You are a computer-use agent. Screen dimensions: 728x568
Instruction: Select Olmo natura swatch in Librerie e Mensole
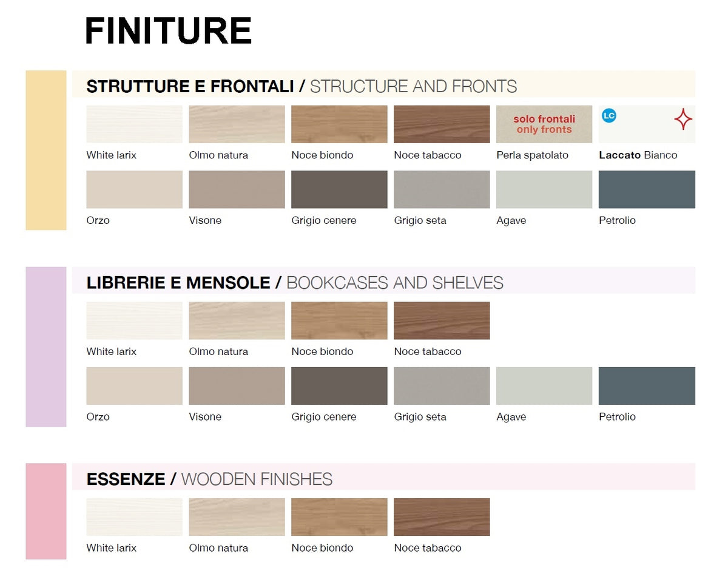[237, 320]
